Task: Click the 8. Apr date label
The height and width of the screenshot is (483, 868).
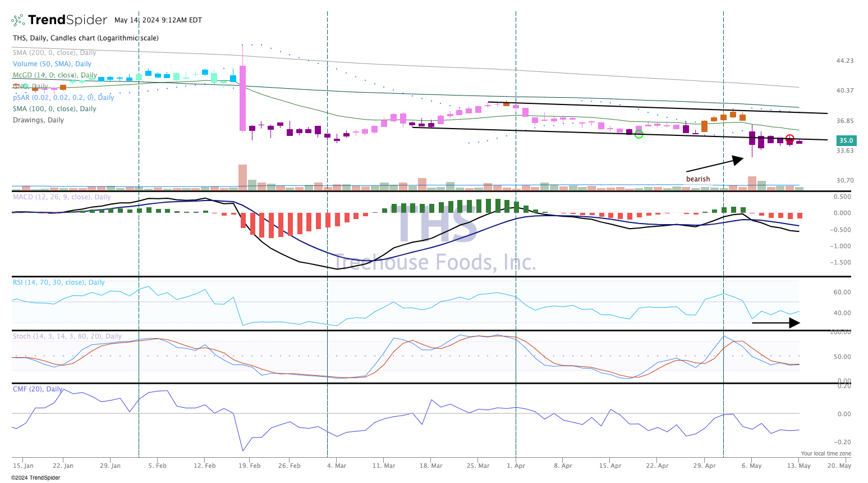Action: 563,466
